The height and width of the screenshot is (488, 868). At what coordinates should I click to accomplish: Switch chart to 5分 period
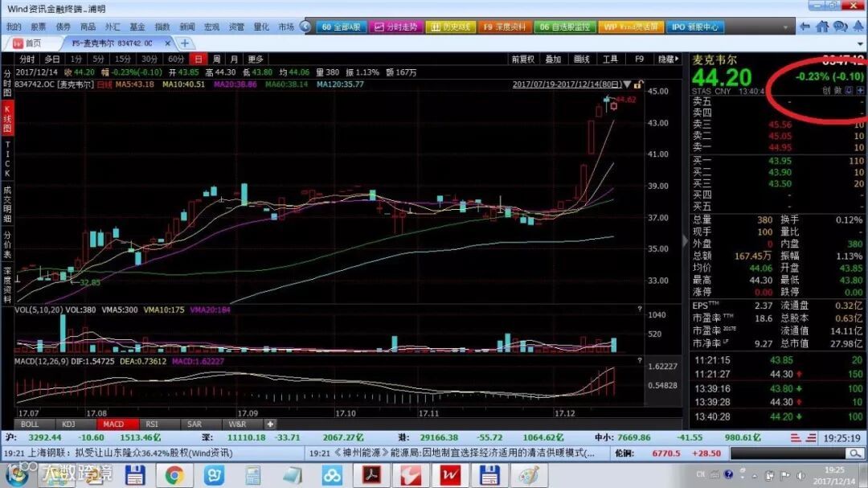click(99, 59)
